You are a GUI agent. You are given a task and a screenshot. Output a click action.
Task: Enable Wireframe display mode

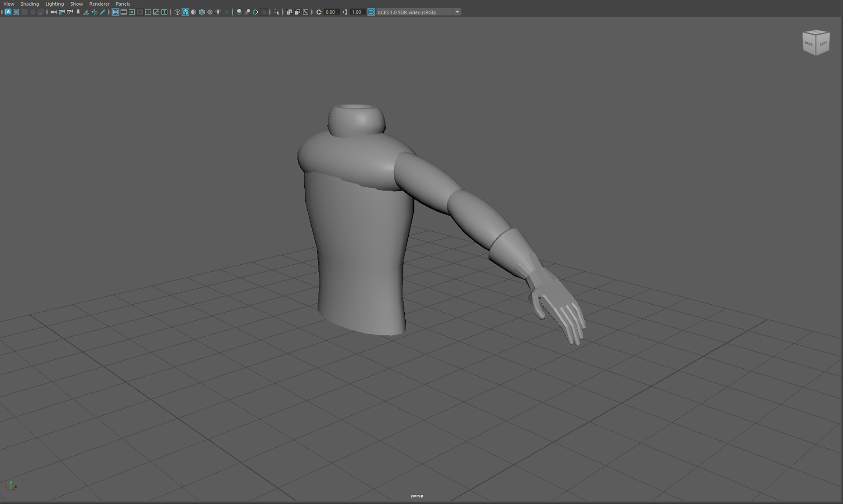177,12
